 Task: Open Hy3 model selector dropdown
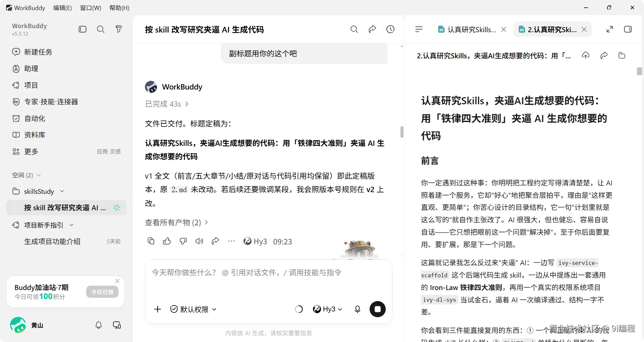click(327, 309)
